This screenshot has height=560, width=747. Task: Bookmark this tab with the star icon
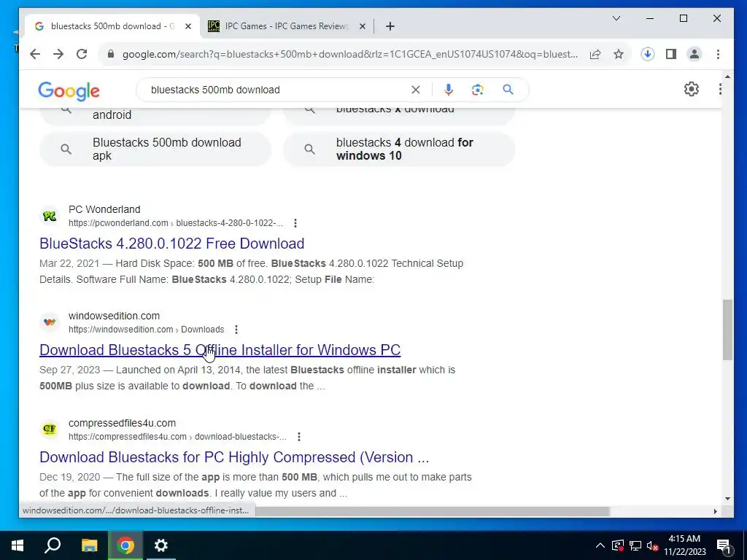(619, 54)
